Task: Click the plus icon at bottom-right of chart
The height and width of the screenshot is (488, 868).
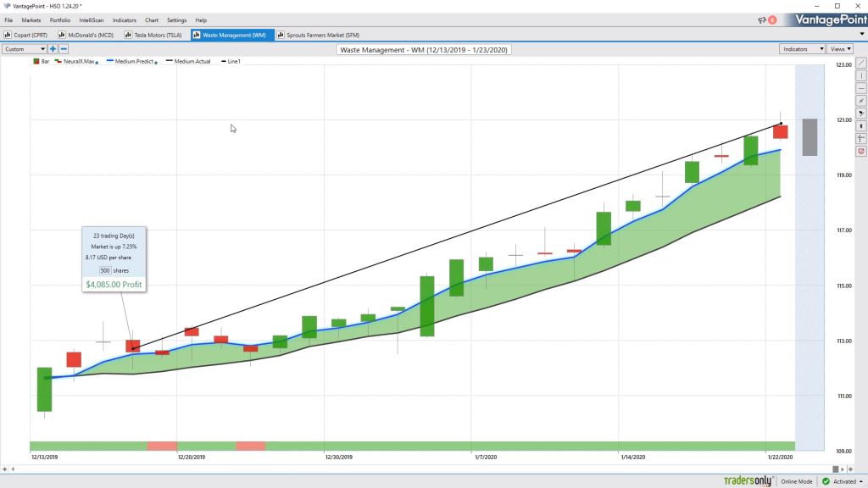Action: click(851, 469)
